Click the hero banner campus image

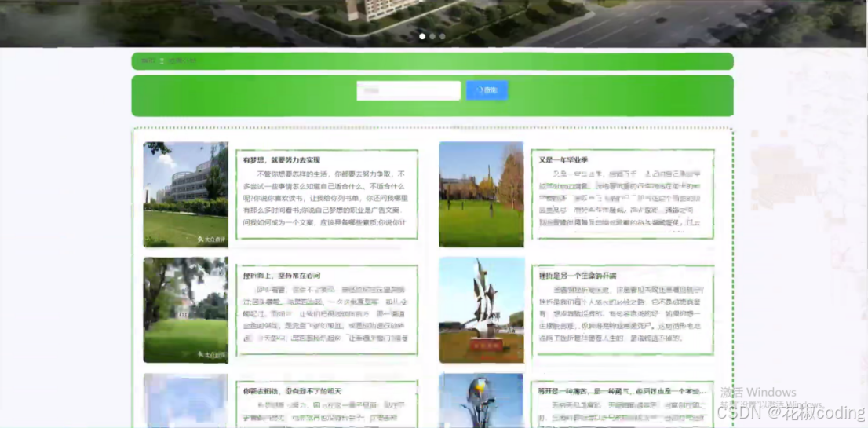pos(434,24)
